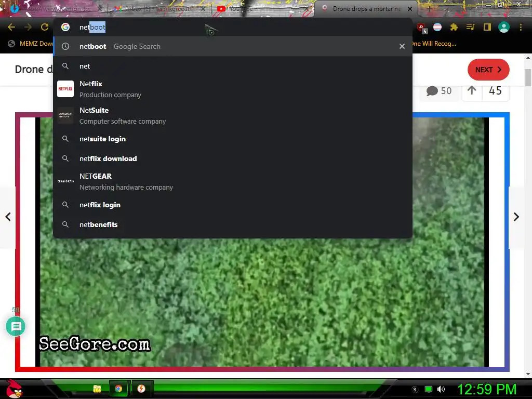Choose the plain 'net' search suggestion
The image size is (532, 399).
coord(233,66)
